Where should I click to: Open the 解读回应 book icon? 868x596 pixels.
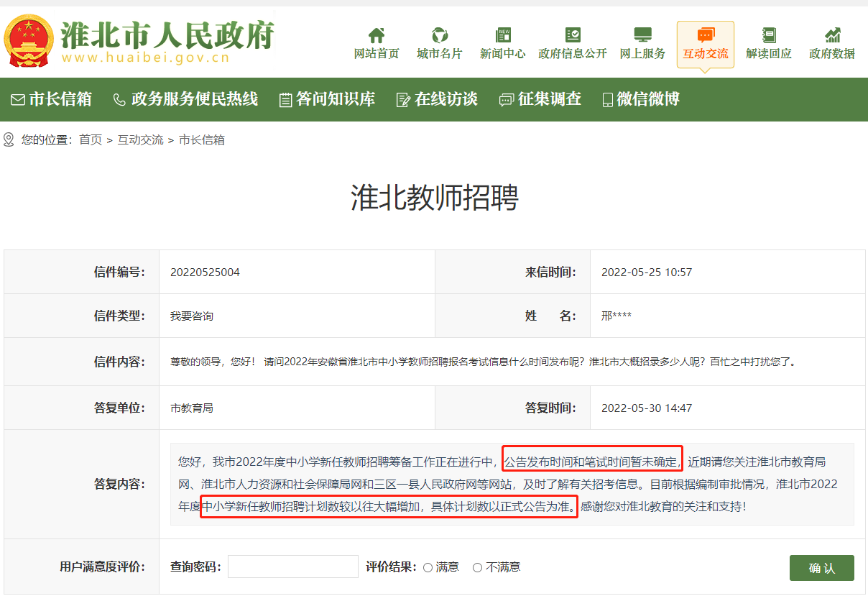[x=768, y=35]
